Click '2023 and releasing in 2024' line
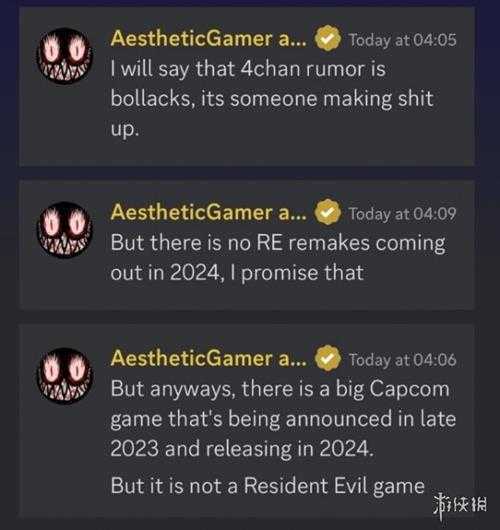This screenshot has height=530, width=500. (242, 449)
